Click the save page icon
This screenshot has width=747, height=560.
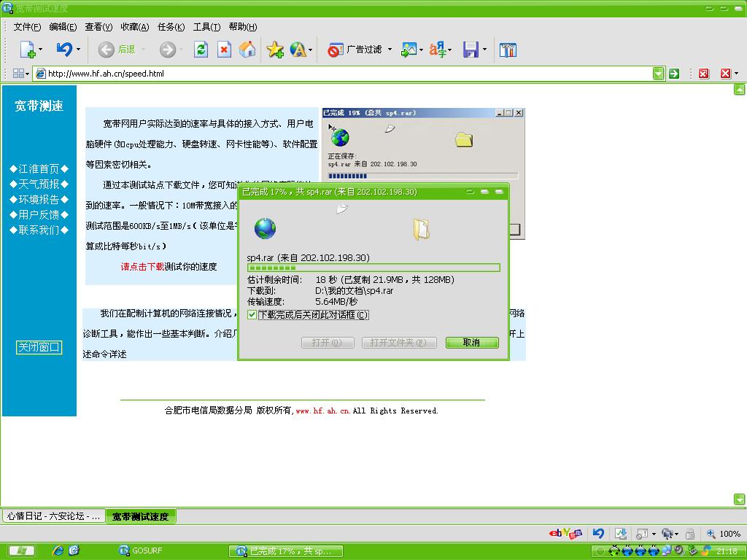[471, 50]
